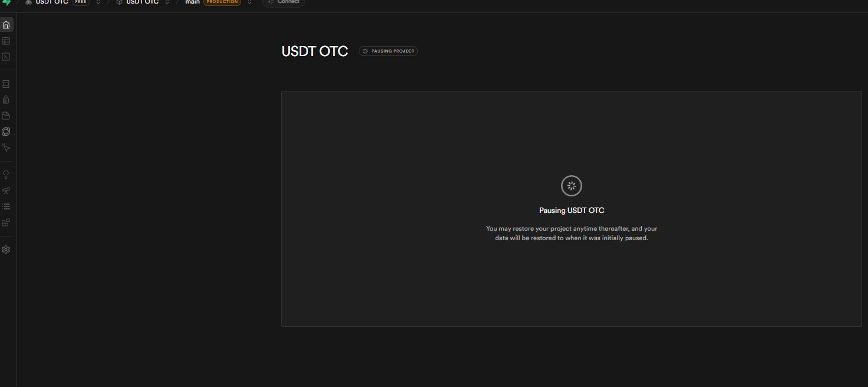
Task: Click the Supabase logo in top bar
Action: 6,2
